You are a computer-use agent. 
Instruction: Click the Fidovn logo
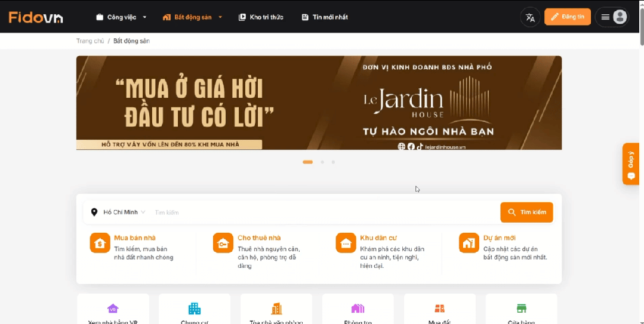(x=36, y=17)
